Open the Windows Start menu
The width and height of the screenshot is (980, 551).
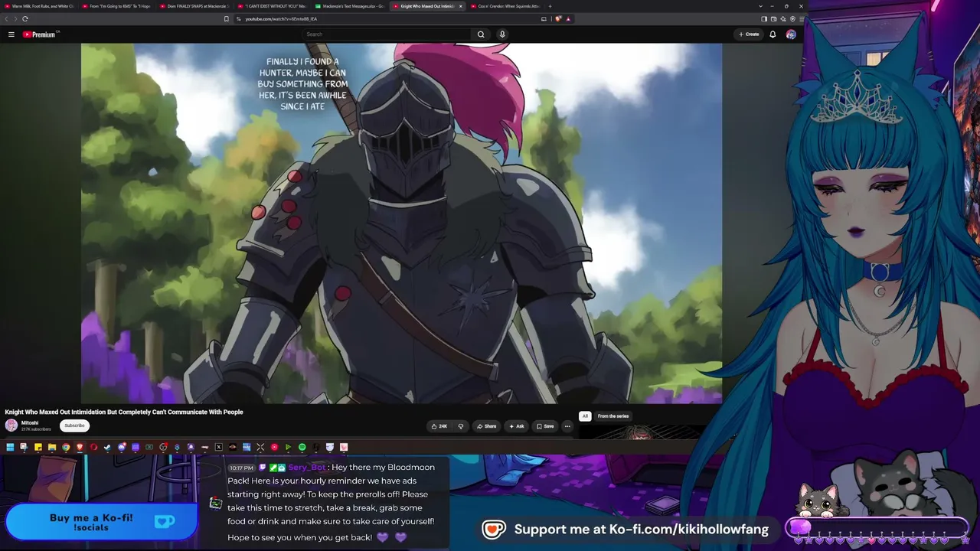click(x=10, y=447)
